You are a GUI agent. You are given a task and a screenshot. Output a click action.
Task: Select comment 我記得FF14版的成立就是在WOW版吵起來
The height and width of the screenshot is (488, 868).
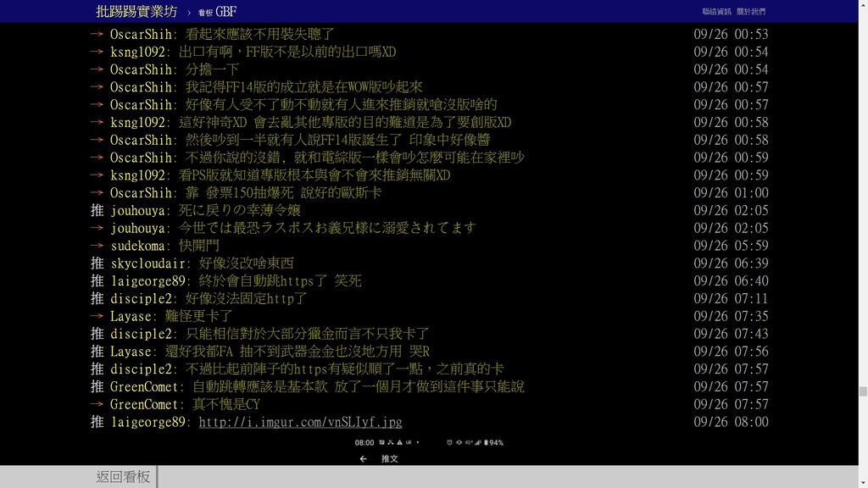tap(304, 87)
